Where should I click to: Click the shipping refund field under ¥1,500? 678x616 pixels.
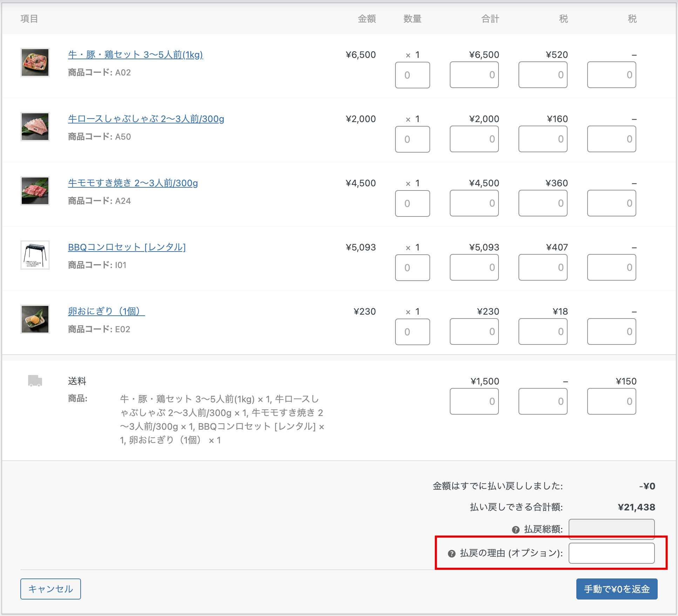[x=474, y=401]
